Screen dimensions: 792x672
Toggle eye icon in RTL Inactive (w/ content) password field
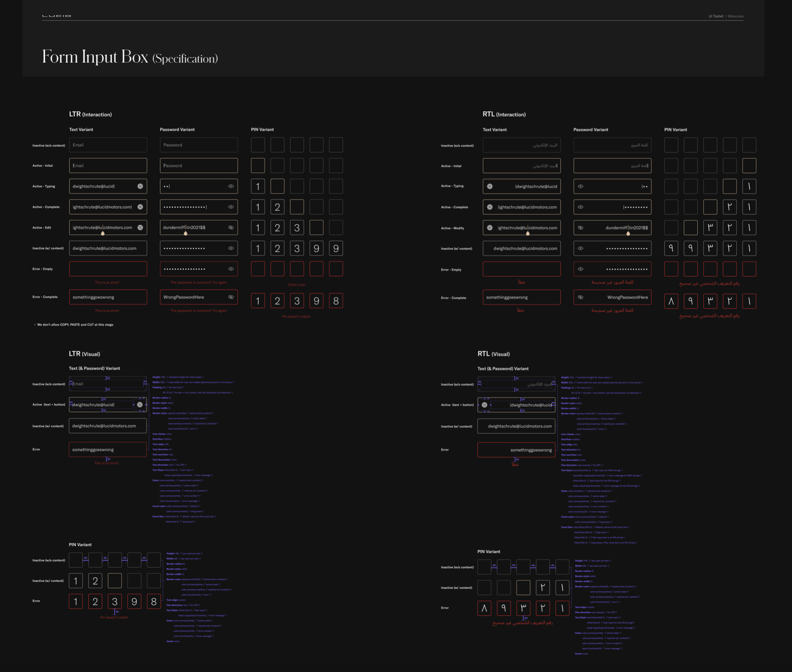pyautogui.click(x=581, y=248)
